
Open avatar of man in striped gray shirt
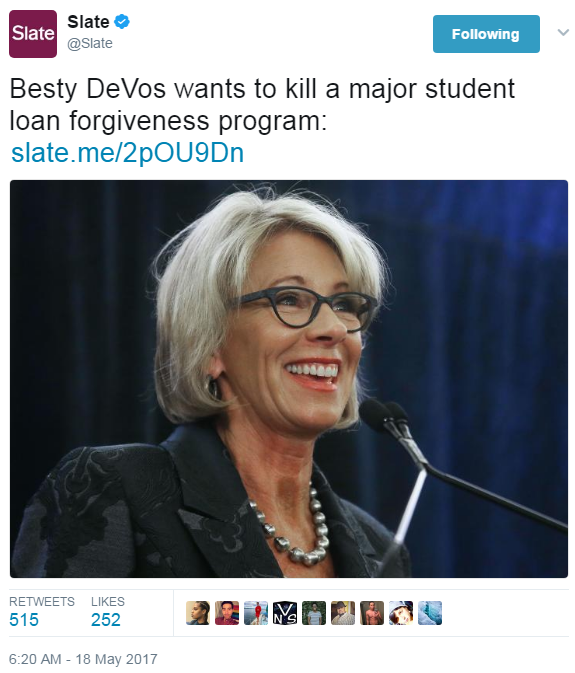click(314, 612)
